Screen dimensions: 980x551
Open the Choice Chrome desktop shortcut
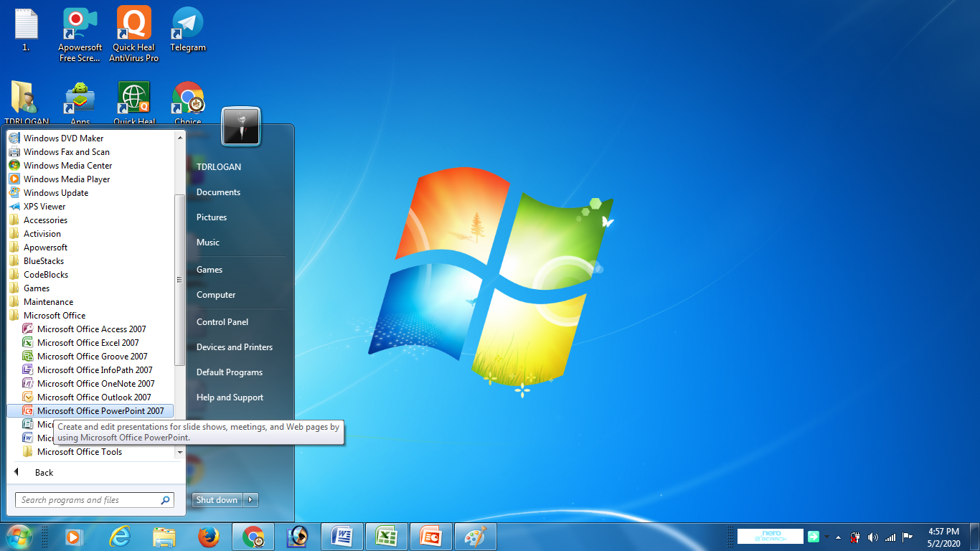[188, 102]
